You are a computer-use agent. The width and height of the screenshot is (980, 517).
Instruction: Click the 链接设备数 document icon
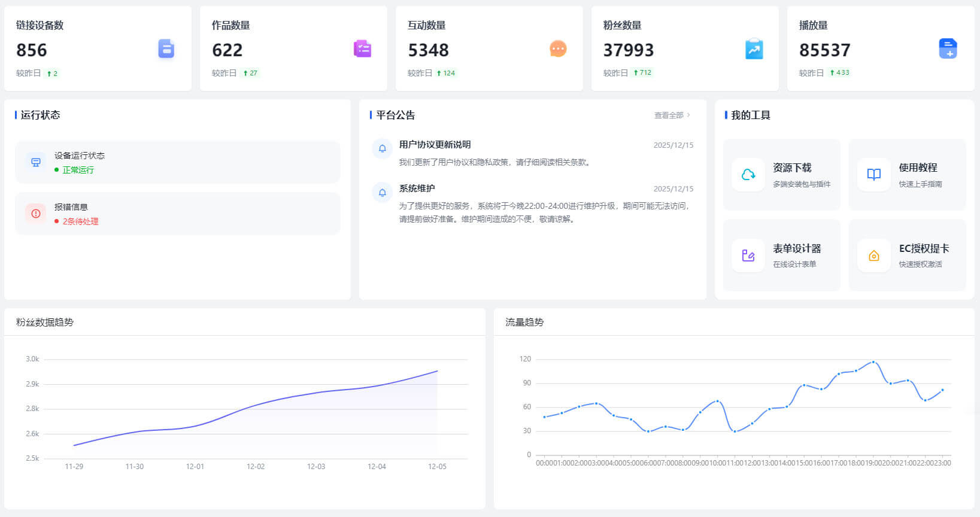coord(166,48)
